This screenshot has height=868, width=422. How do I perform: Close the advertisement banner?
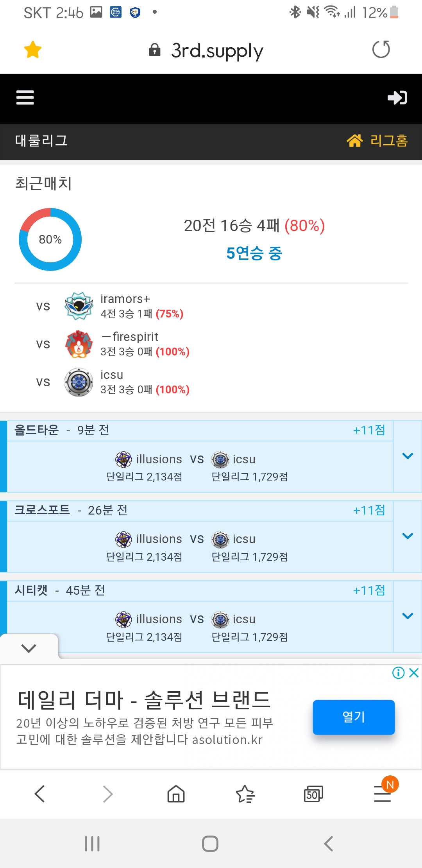click(414, 673)
